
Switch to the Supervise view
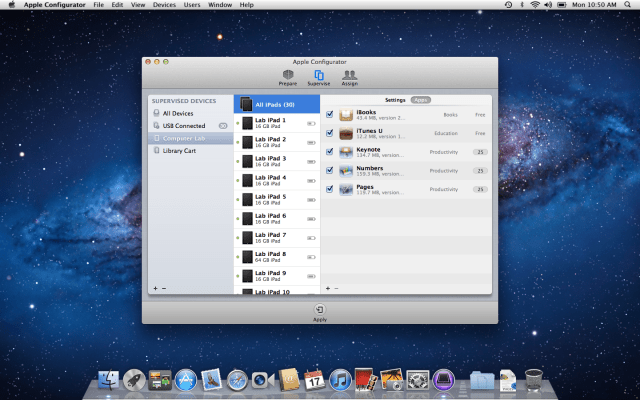(x=319, y=77)
